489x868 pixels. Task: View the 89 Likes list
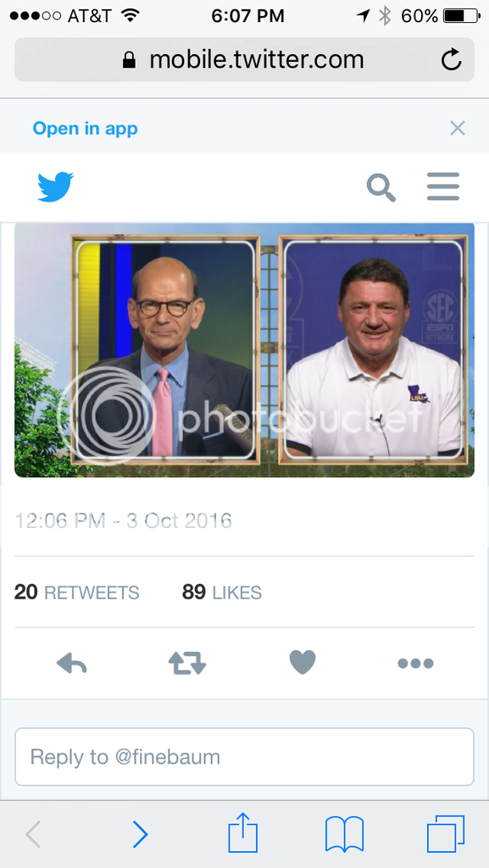pos(222,593)
